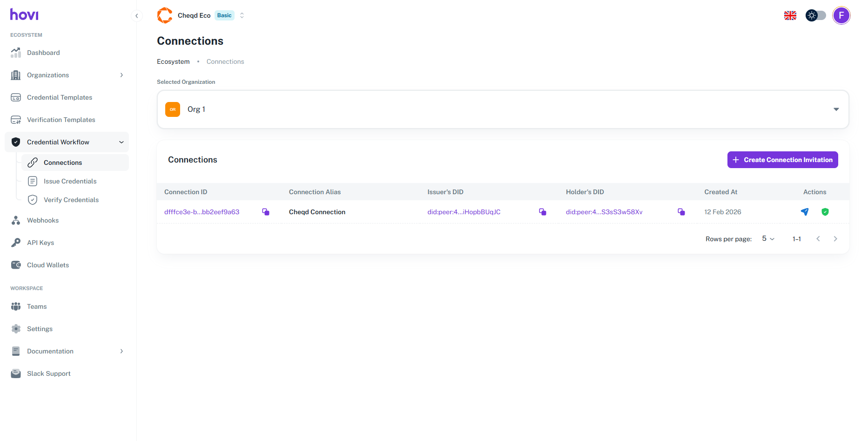Copy the Issuer's DID value
The width and height of the screenshot is (868, 441).
[543, 212]
